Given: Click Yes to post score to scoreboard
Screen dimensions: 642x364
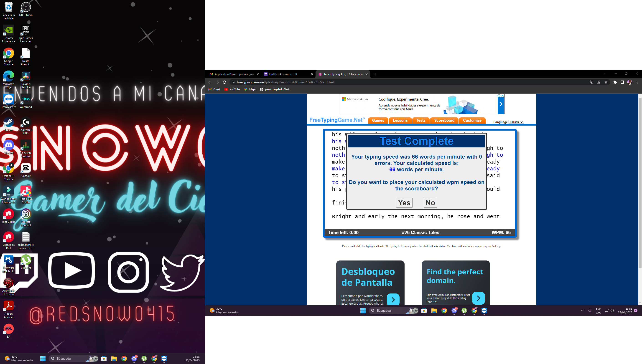Looking at the screenshot, I should click(x=404, y=202).
